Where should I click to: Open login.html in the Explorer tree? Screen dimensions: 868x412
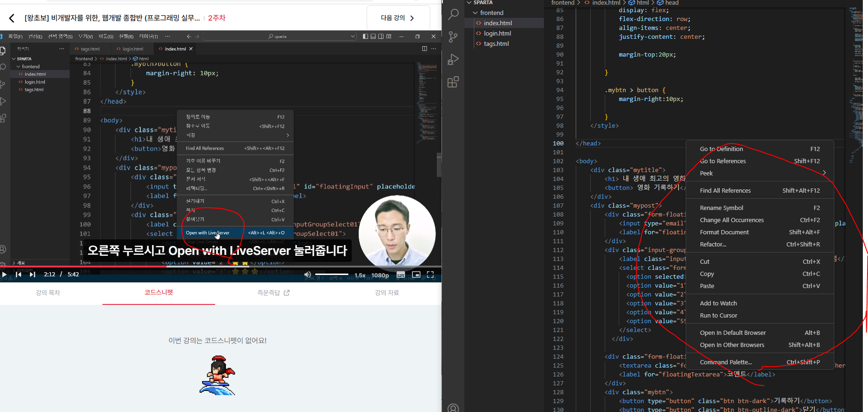pos(497,33)
